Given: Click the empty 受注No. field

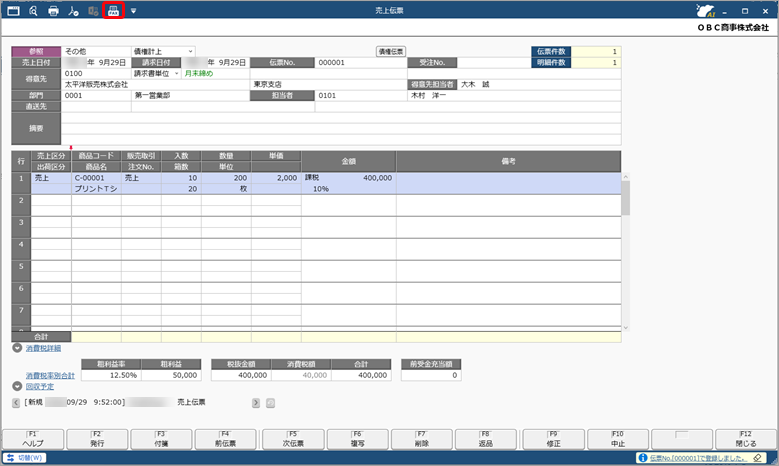Looking at the screenshot, I should click(494, 62).
